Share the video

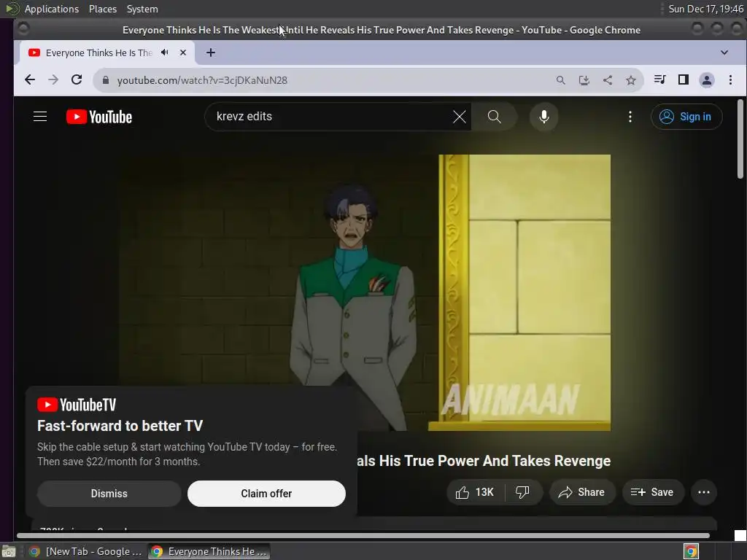pyautogui.click(x=582, y=492)
